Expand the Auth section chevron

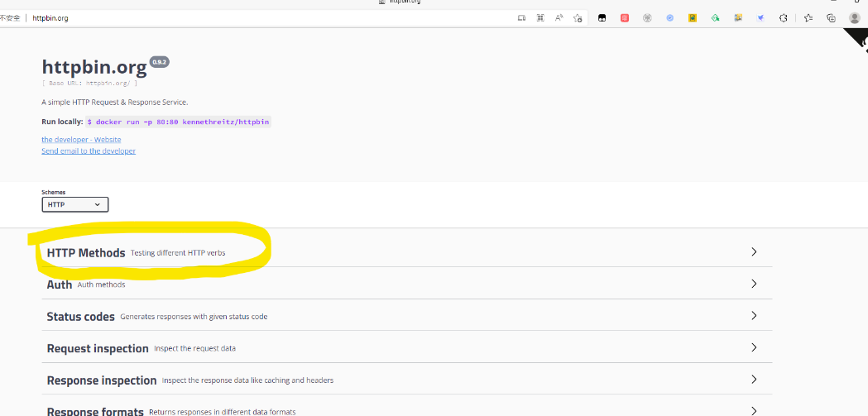[x=754, y=284]
